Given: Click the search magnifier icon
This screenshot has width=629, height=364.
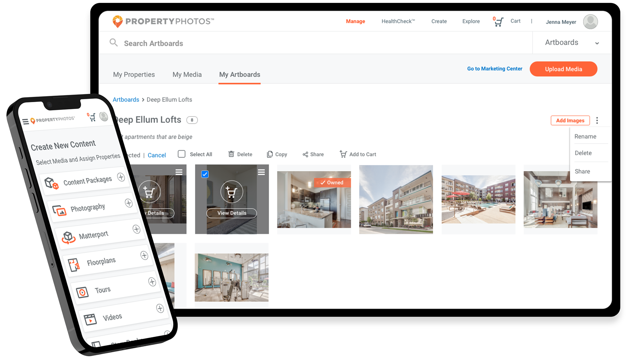Looking at the screenshot, I should [114, 43].
